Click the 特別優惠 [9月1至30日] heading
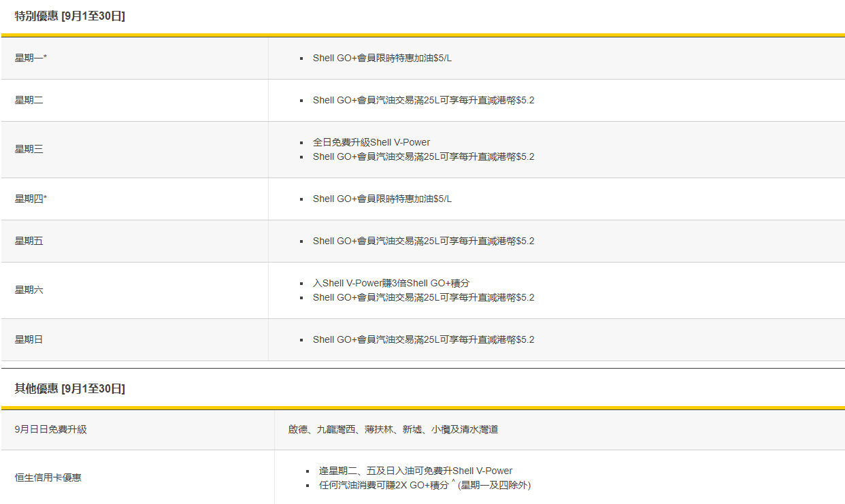845x504 pixels. (x=70, y=16)
